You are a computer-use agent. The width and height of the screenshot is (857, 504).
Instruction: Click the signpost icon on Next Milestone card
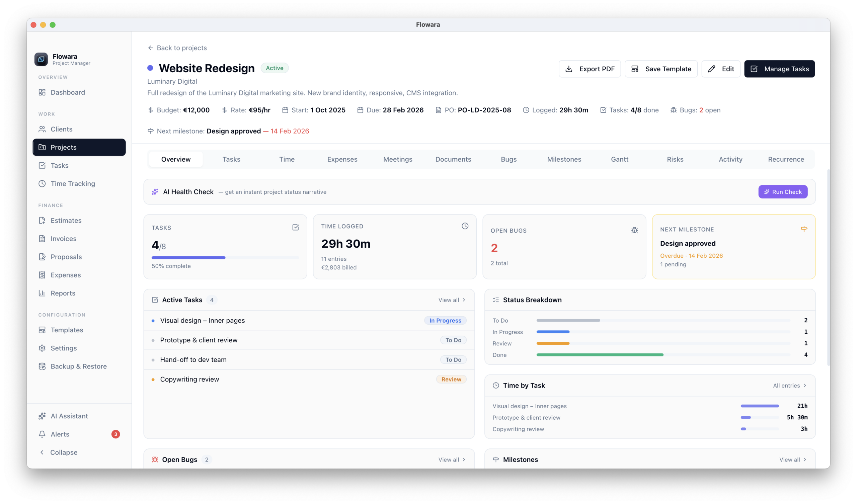(804, 229)
